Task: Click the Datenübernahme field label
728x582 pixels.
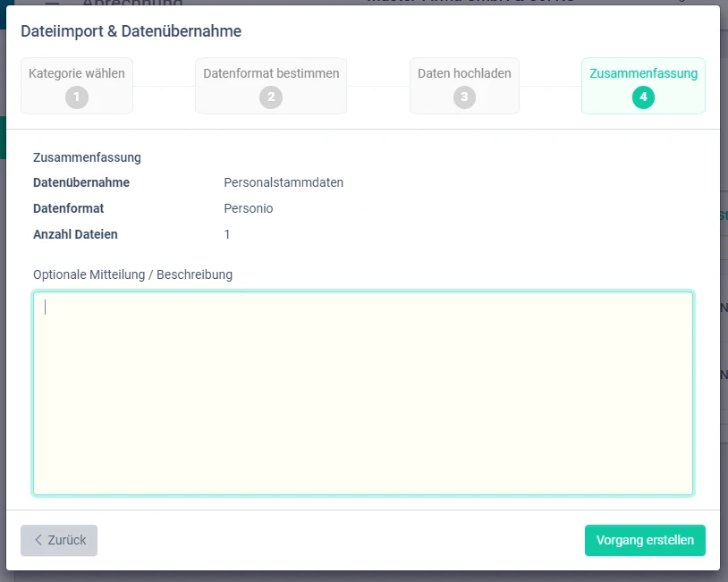Action: click(x=81, y=182)
